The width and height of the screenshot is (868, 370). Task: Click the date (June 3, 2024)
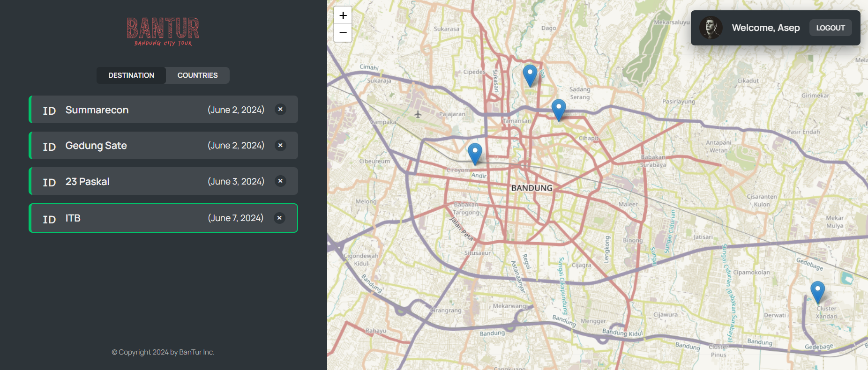(236, 181)
